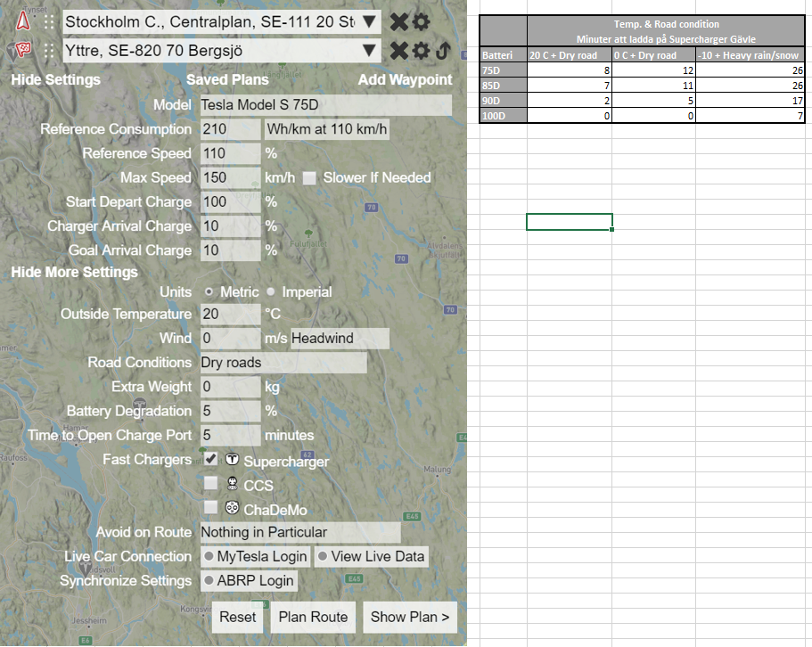Uncheck the Supercharger fast charger checkbox
This screenshot has height=647, width=812.
tap(210, 459)
